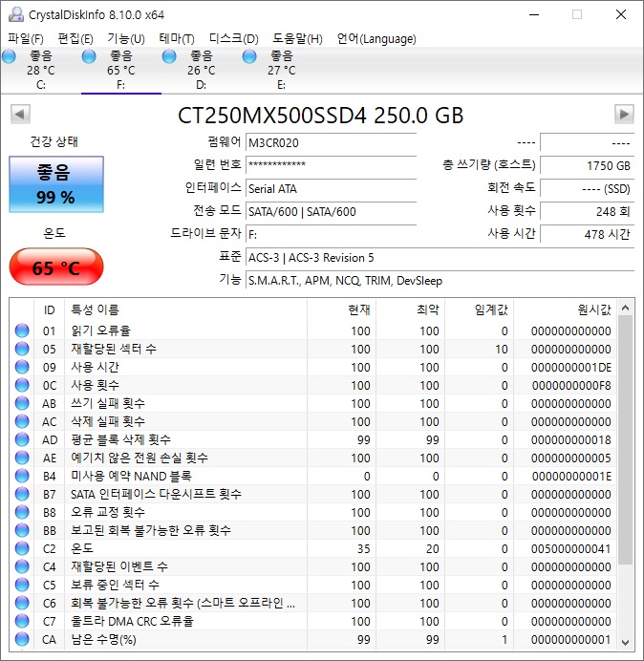The width and height of the screenshot is (644, 661).
Task: Click status orb for C7 울트라 DMA CRC 오류율
Action: click(x=22, y=621)
